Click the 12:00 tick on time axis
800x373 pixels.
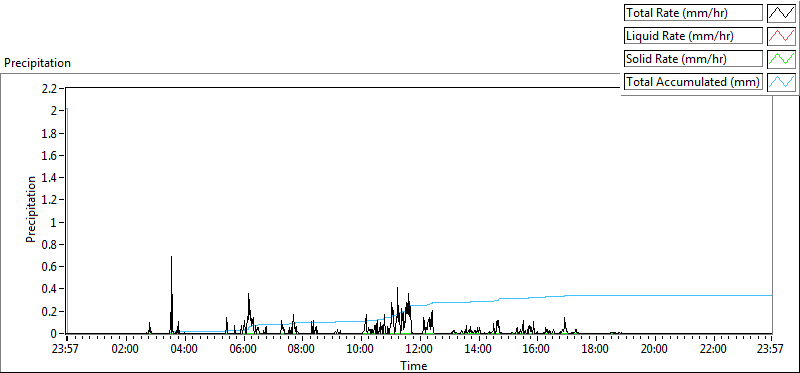click(x=419, y=350)
